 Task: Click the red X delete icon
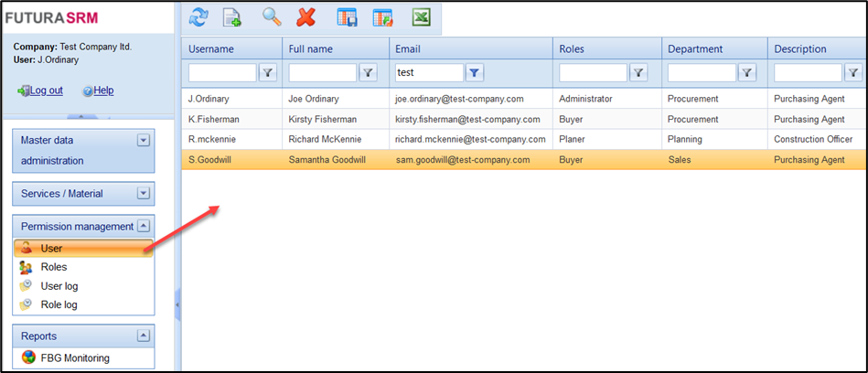point(307,17)
